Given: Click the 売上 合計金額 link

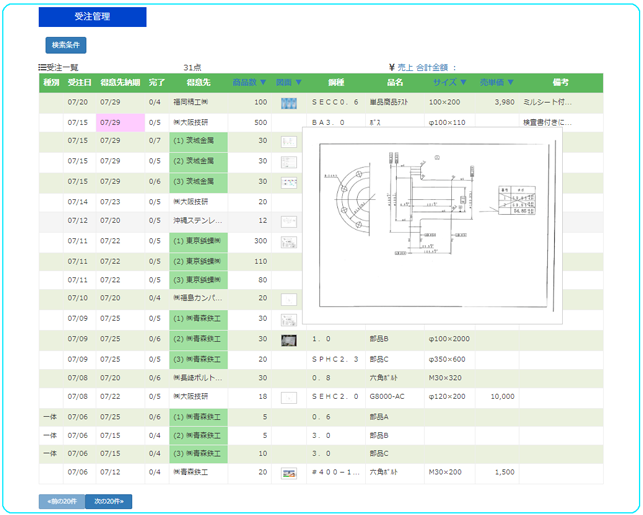Looking at the screenshot, I should tap(422, 68).
